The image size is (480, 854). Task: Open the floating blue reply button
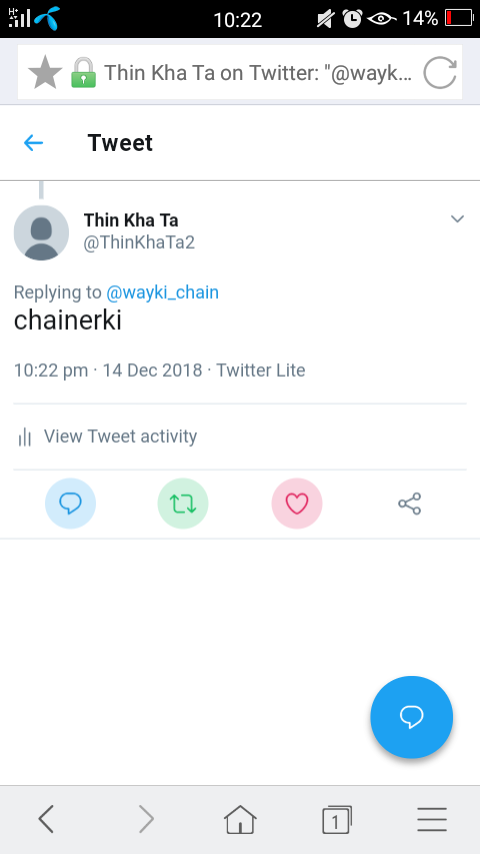(411, 717)
